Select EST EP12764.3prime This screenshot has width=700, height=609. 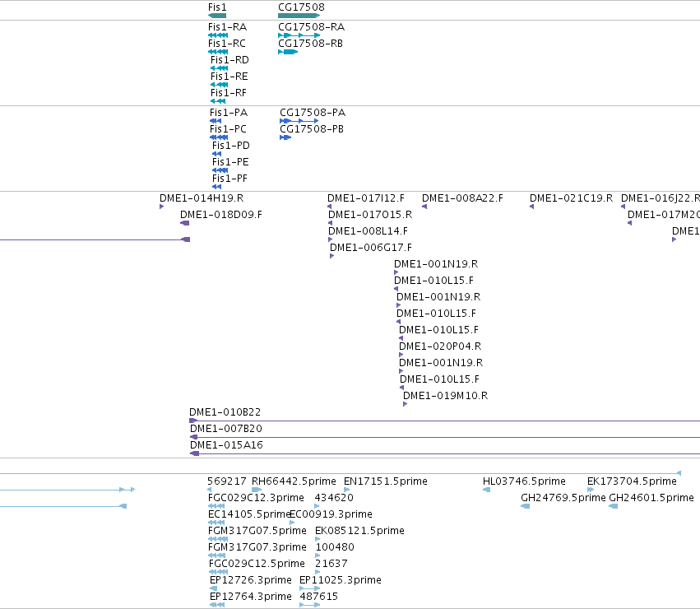250,597
